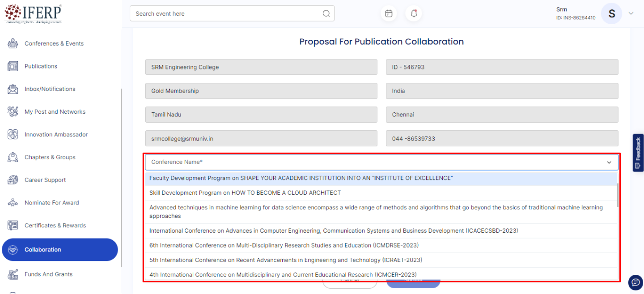Click the dropdown list scrollbar
The height and width of the screenshot is (294, 644).
point(618,195)
